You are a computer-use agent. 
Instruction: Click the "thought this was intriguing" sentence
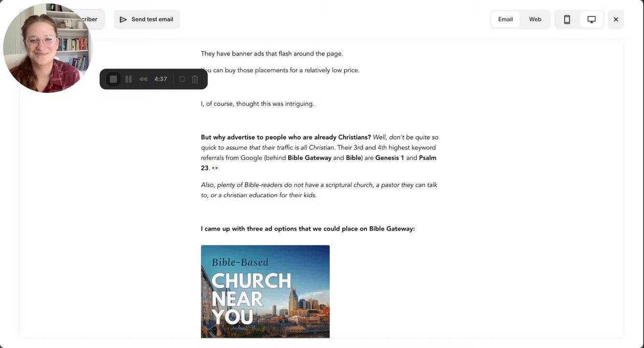257,104
